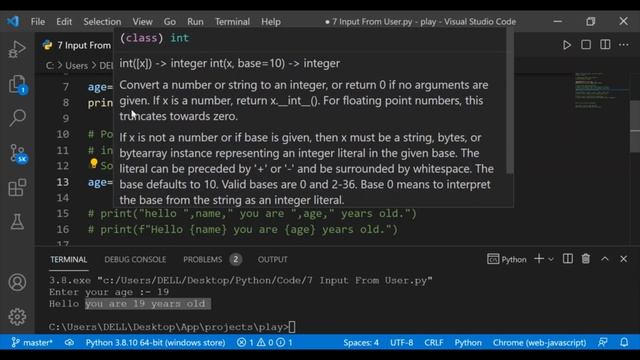The width and height of the screenshot is (640, 360).
Task: Click the cloud sync changes icon
Action: tap(69, 342)
